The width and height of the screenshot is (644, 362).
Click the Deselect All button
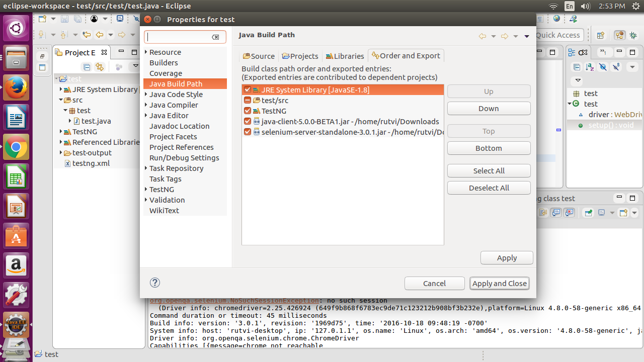pyautogui.click(x=489, y=188)
